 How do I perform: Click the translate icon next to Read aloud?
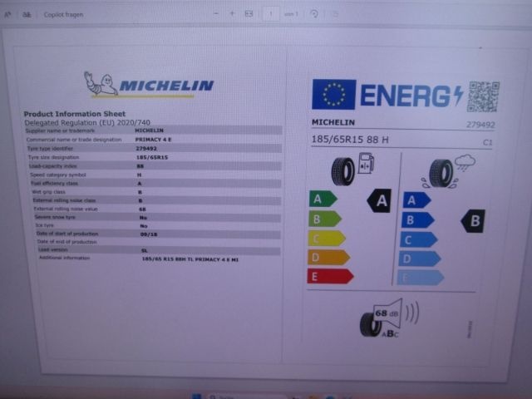coord(27,15)
